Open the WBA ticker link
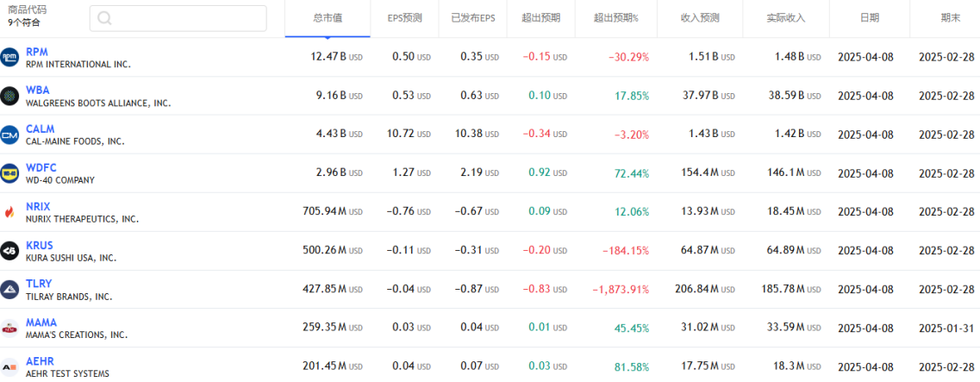Screen dimensions: 980x382 pyautogui.click(x=38, y=91)
